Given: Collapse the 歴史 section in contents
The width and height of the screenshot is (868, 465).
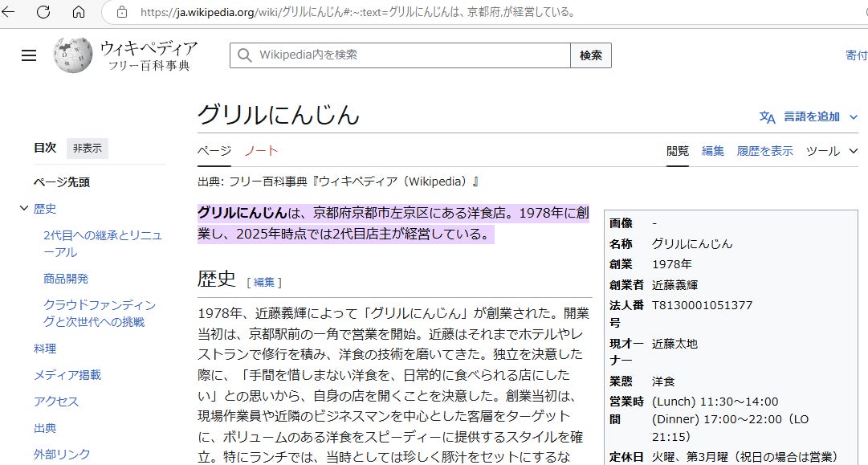Looking at the screenshot, I should (23, 209).
